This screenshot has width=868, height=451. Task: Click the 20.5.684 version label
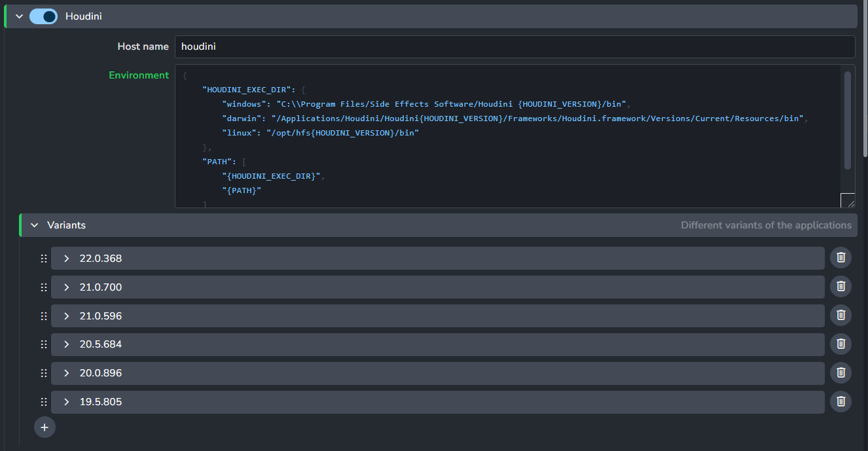click(x=101, y=344)
